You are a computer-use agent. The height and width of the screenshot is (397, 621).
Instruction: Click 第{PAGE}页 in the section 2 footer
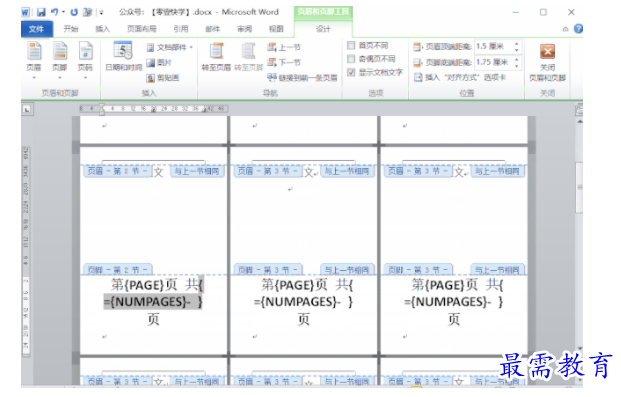[x=144, y=285]
